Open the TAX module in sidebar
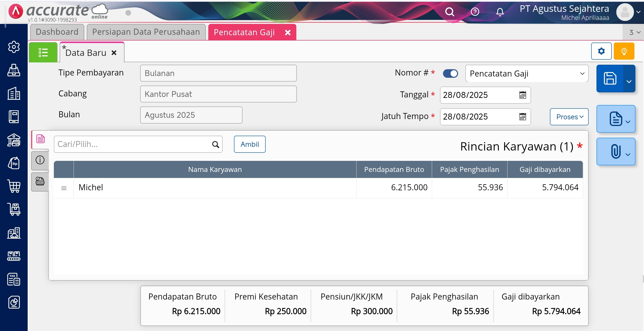 click(x=14, y=279)
